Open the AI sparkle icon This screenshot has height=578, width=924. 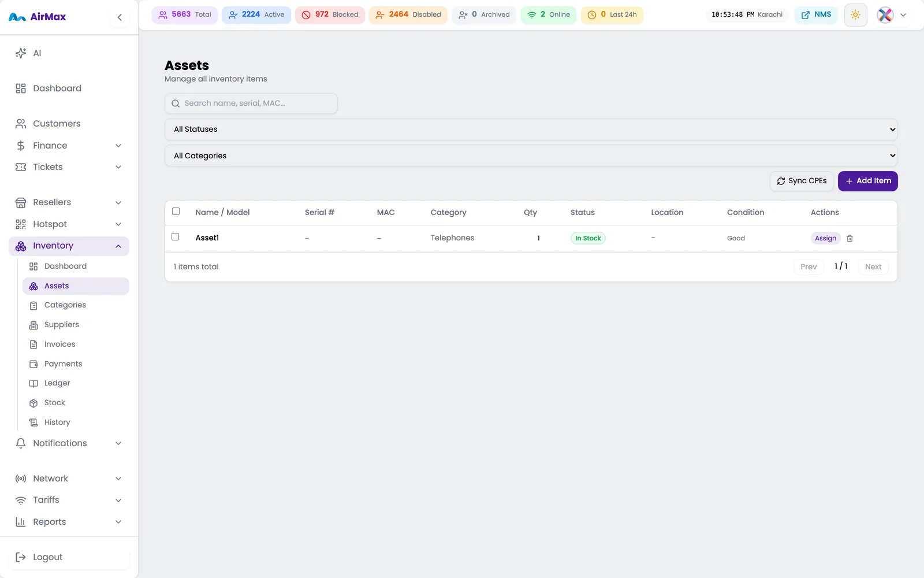point(21,53)
